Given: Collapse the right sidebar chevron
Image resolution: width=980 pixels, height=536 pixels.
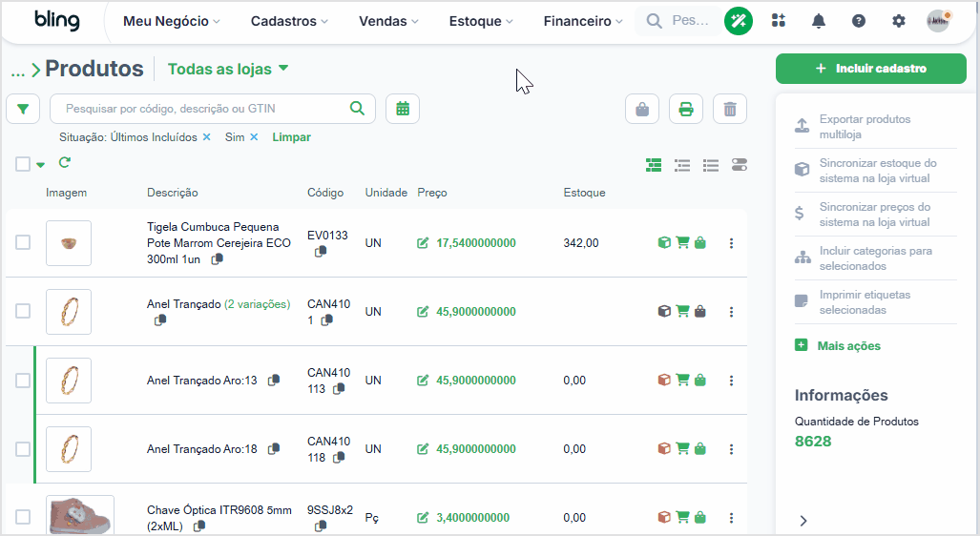Looking at the screenshot, I should pyautogui.click(x=803, y=521).
